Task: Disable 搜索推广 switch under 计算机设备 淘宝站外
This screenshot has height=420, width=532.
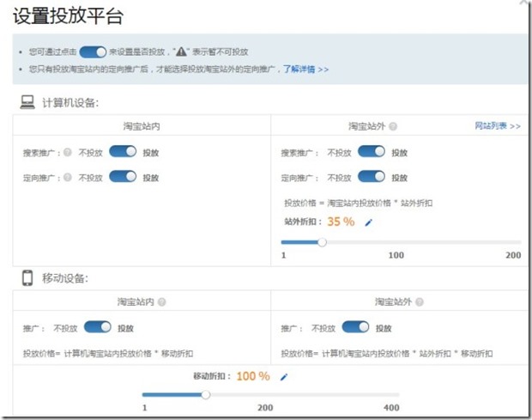Action: coord(372,153)
